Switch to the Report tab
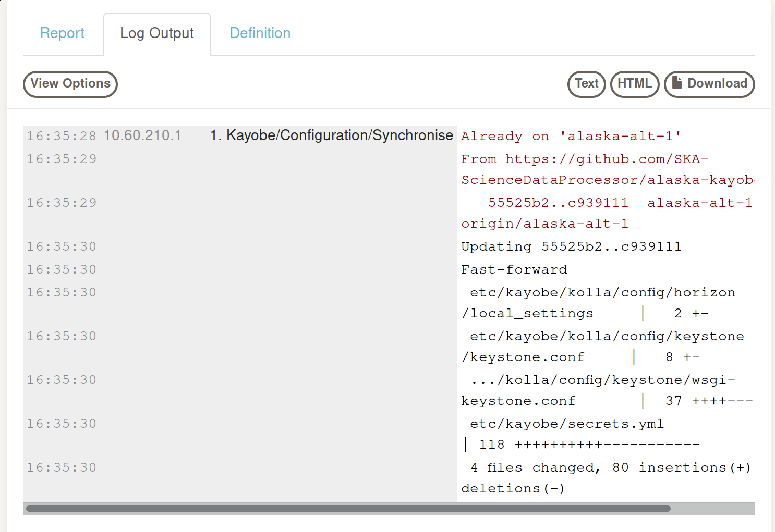This screenshot has height=532, width=775. 62,33
